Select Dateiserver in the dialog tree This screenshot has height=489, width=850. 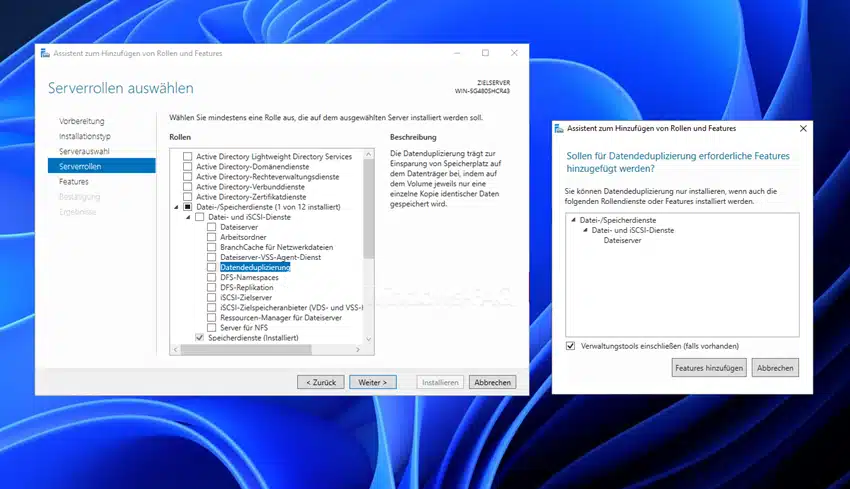click(x=622, y=240)
